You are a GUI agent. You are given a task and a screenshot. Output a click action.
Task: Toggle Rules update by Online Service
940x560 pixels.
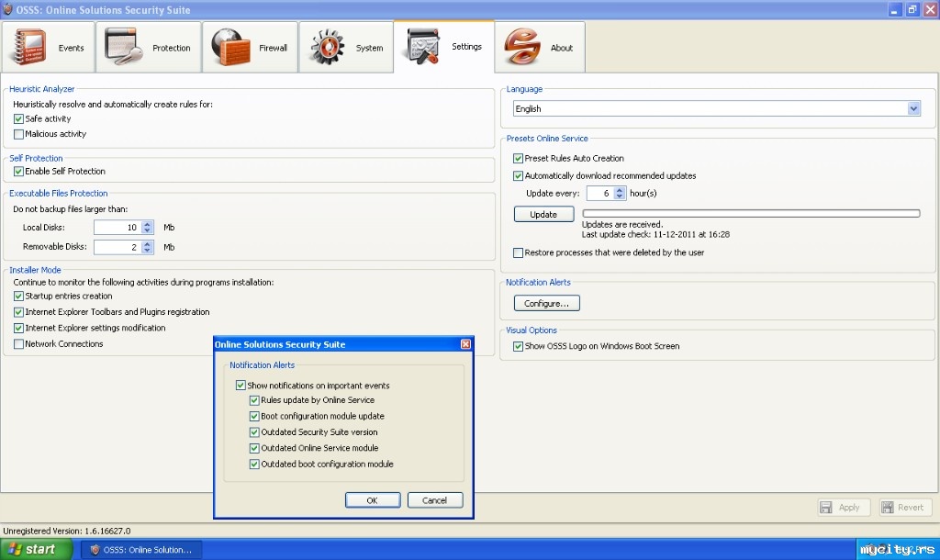pyautogui.click(x=254, y=400)
